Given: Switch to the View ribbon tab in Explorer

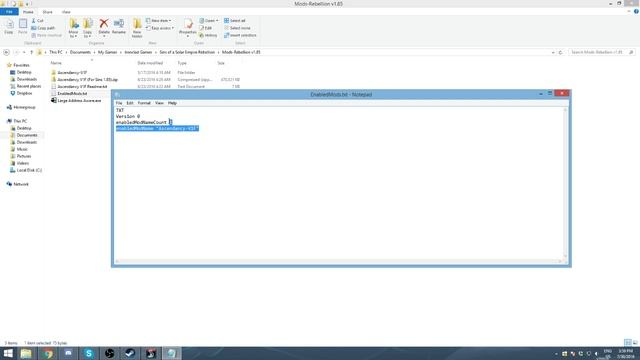Looking at the screenshot, I should pos(66,12).
